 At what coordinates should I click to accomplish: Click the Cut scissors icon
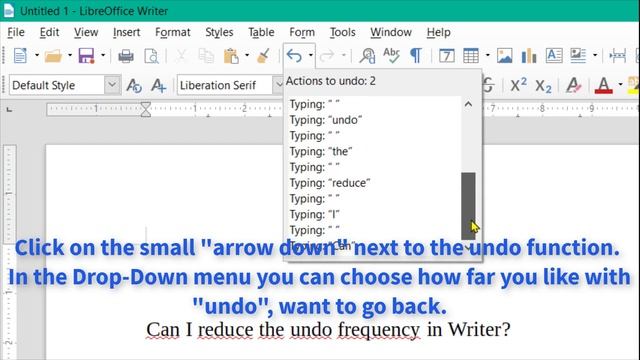pos(181,56)
